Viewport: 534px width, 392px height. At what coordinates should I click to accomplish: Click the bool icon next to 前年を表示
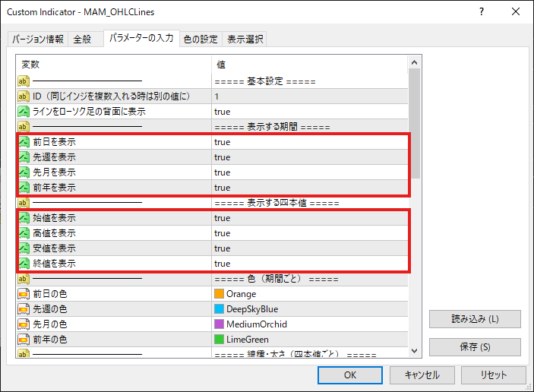24,188
